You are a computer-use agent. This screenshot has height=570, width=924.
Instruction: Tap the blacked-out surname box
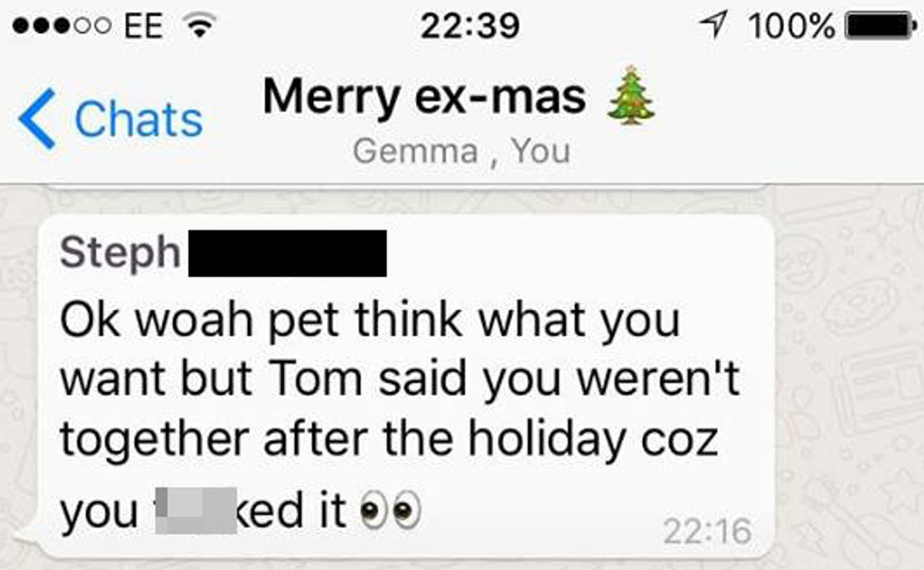tap(288, 253)
